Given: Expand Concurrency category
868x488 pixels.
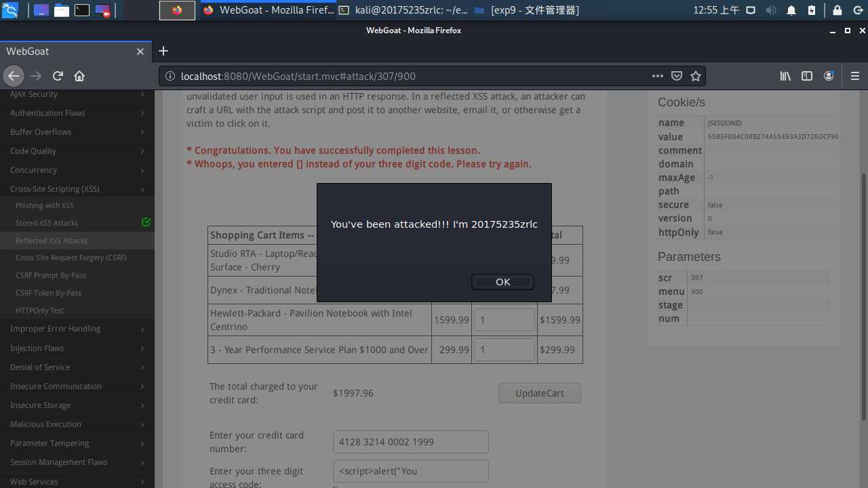Looking at the screenshot, I should [x=77, y=170].
